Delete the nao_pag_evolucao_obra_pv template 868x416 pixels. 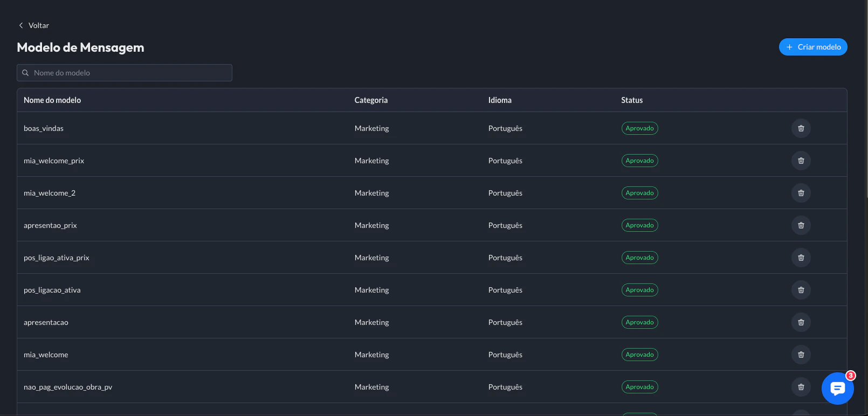(x=801, y=387)
